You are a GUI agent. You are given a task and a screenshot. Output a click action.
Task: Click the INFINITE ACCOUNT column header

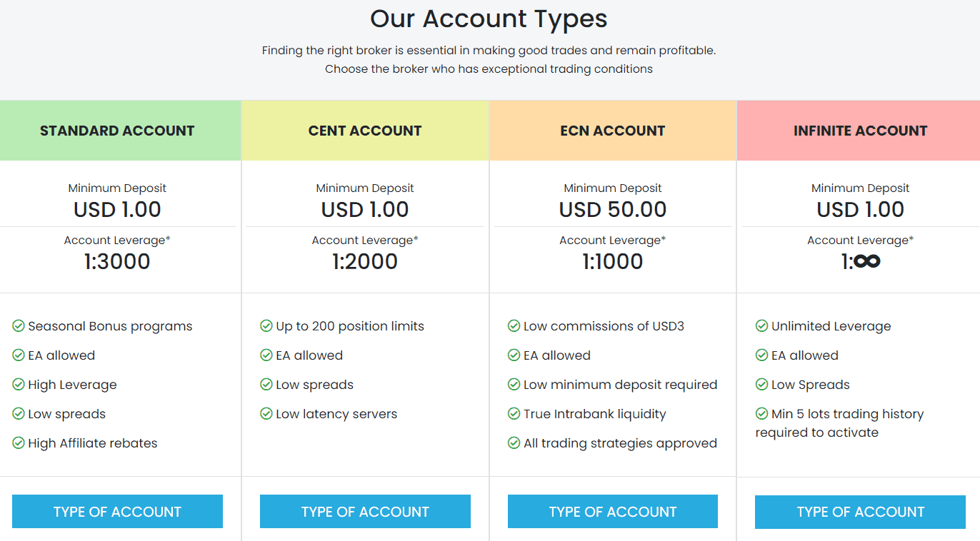[x=859, y=131]
